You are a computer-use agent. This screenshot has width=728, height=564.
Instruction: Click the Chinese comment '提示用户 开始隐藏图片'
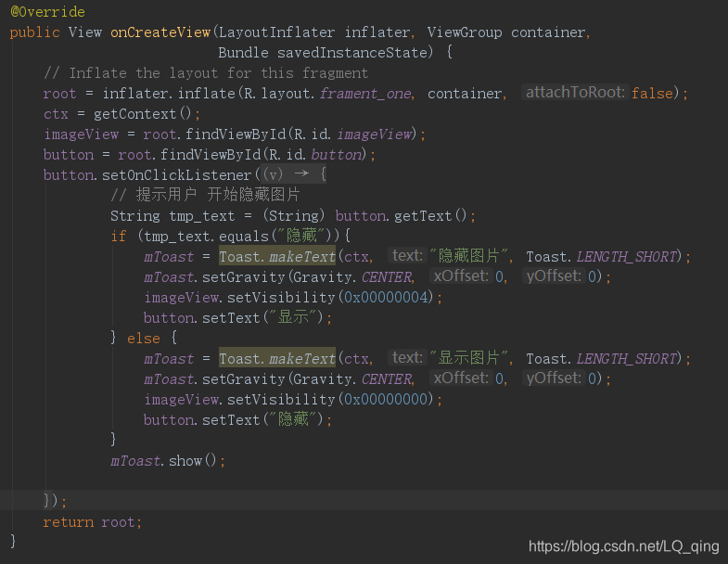(205, 195)
